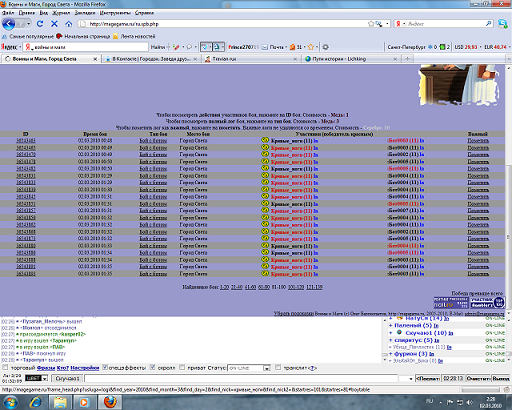Open the back history dropdown arrow
Image resolution: width=512 pixels, height=410 pixels.
tap(29, 24)
